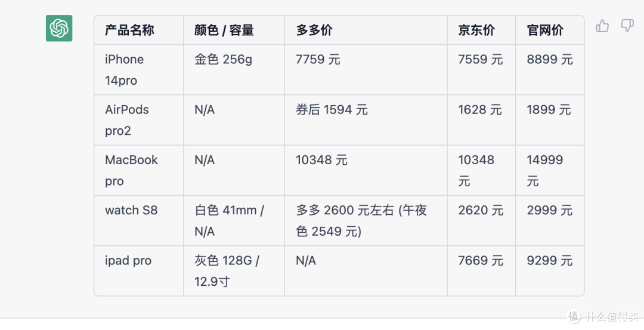The image size is (644, 330).
Task: Select the MacBook pro product cell
Action: (139, 171)
